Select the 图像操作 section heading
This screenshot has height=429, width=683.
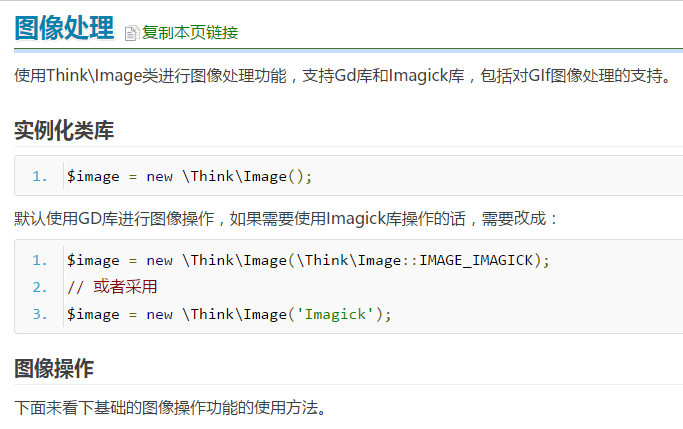(x=54, y=368)
